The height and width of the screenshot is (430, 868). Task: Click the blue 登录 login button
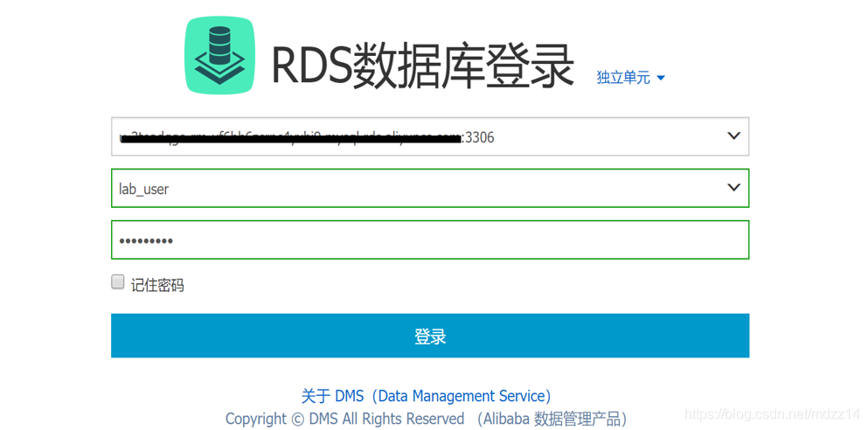tap(430, 336)
